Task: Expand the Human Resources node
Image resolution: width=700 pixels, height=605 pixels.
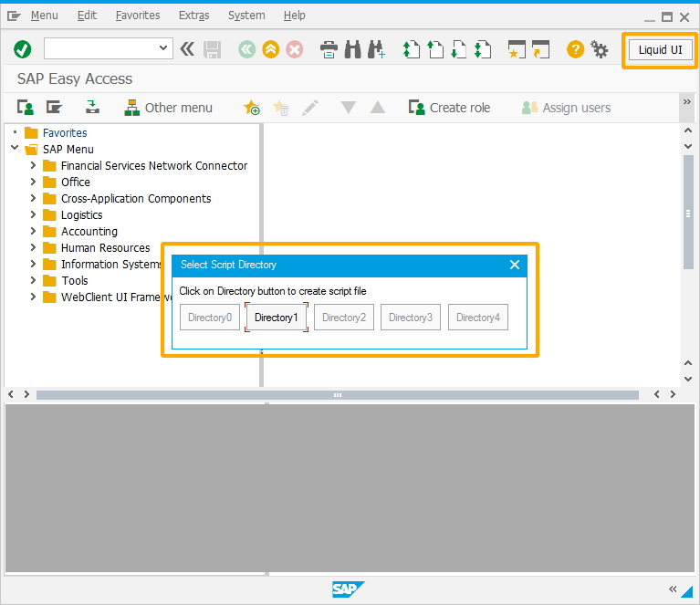Action: click(33, 247)
